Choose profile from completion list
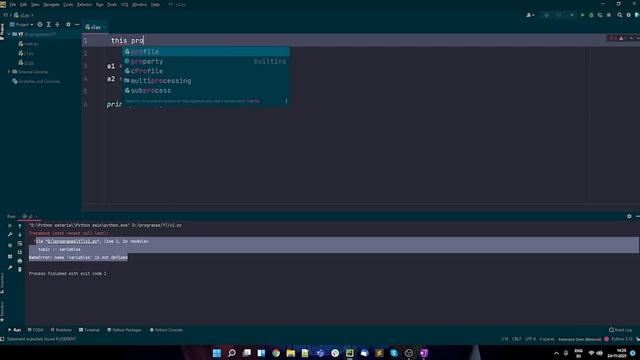This screenshot has height=360, width=640. [x=206, y=51]
